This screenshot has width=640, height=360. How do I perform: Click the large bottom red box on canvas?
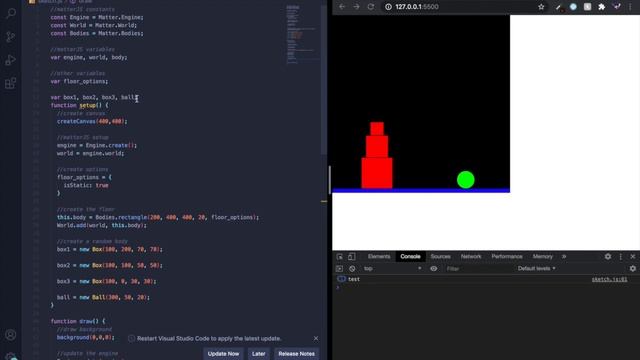(x=377, y=173)
